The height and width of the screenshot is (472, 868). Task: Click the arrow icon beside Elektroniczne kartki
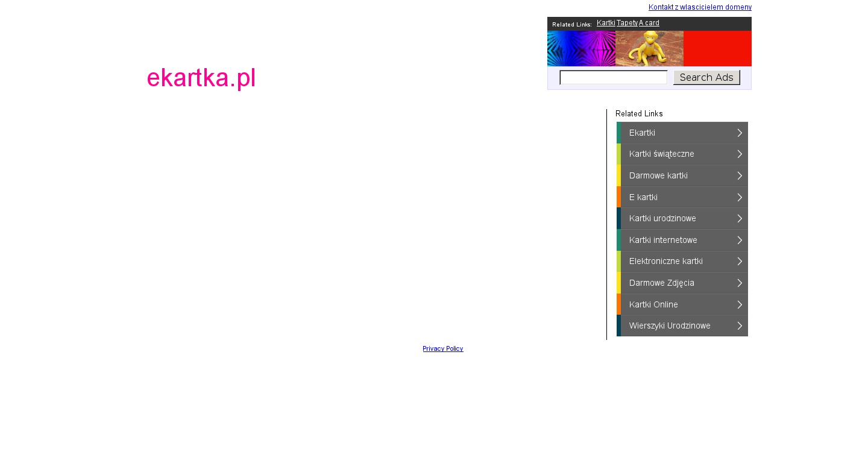pos(740,261)
